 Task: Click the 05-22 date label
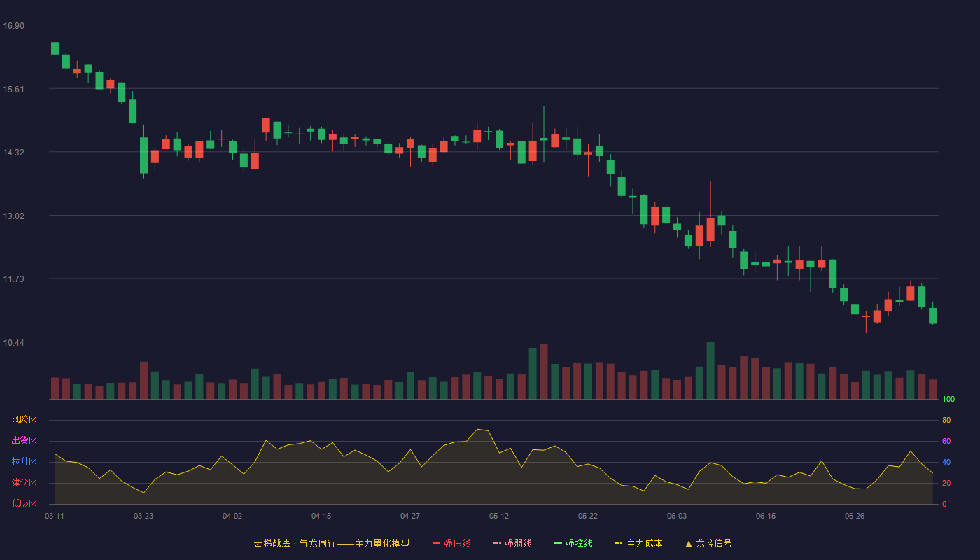(588, 516)
